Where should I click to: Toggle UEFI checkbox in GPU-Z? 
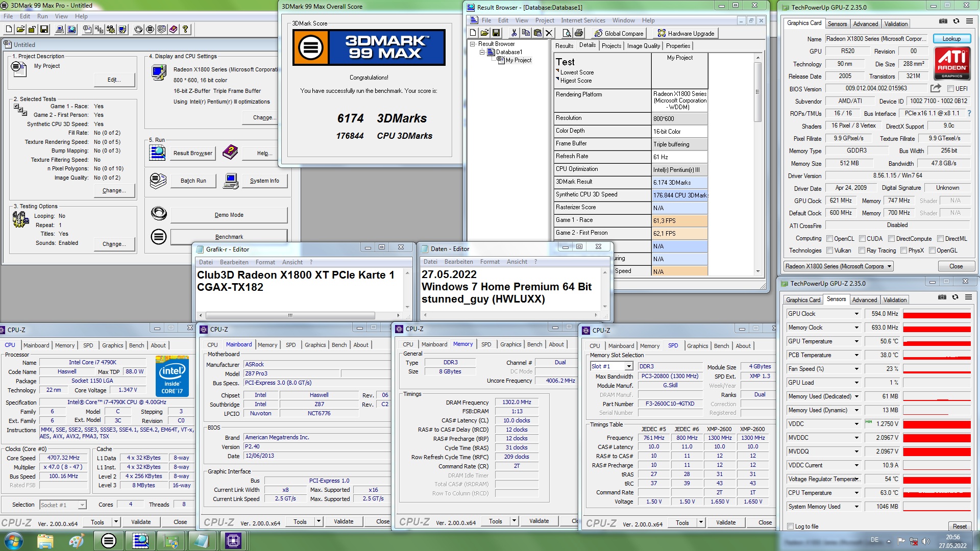pyautogui.click(x=951, y=89)
